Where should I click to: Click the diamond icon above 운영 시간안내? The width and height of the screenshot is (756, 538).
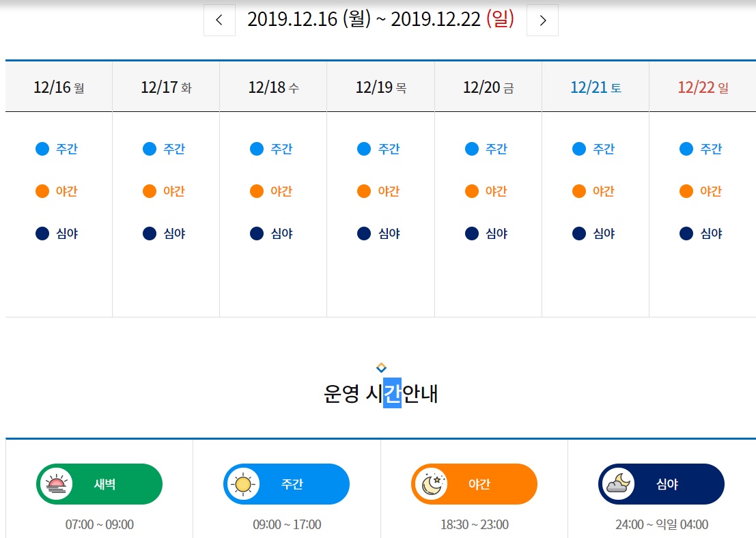(381, 368)
